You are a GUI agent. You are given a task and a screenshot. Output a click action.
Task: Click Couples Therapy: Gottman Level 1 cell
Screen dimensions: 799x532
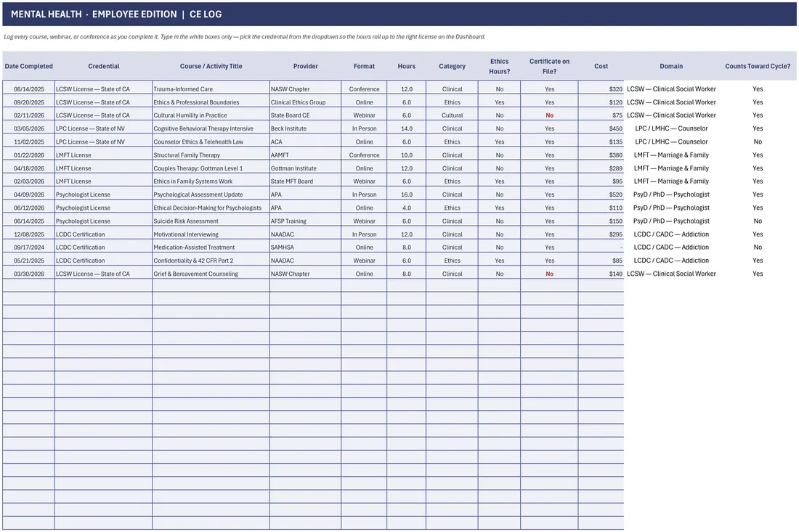211,168
